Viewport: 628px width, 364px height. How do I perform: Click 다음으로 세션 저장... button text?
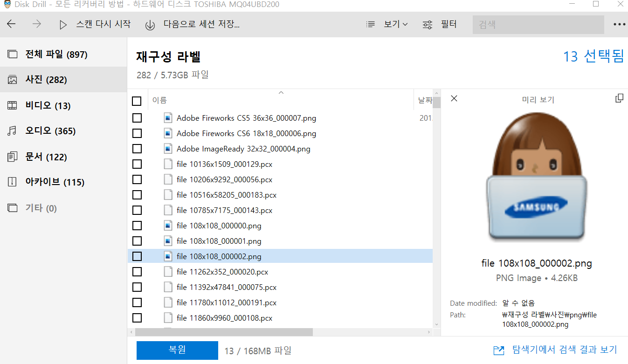click(201, 24)
